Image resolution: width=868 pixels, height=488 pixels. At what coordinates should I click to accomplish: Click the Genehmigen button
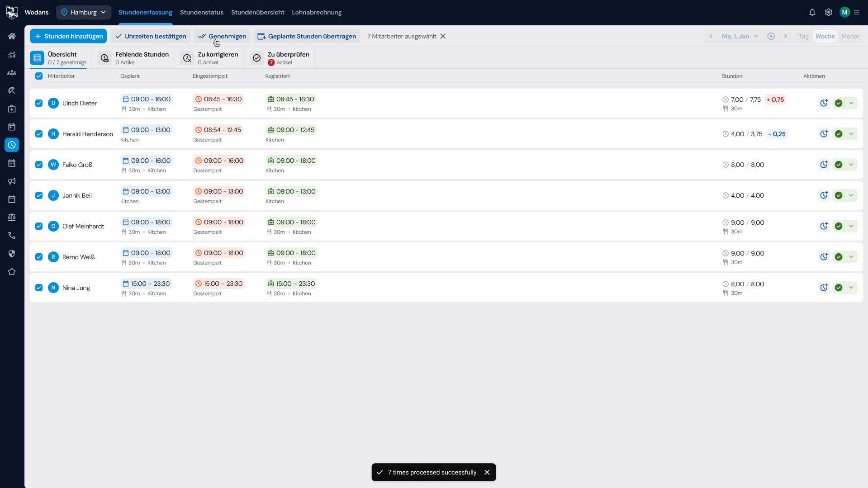[222, 36]
